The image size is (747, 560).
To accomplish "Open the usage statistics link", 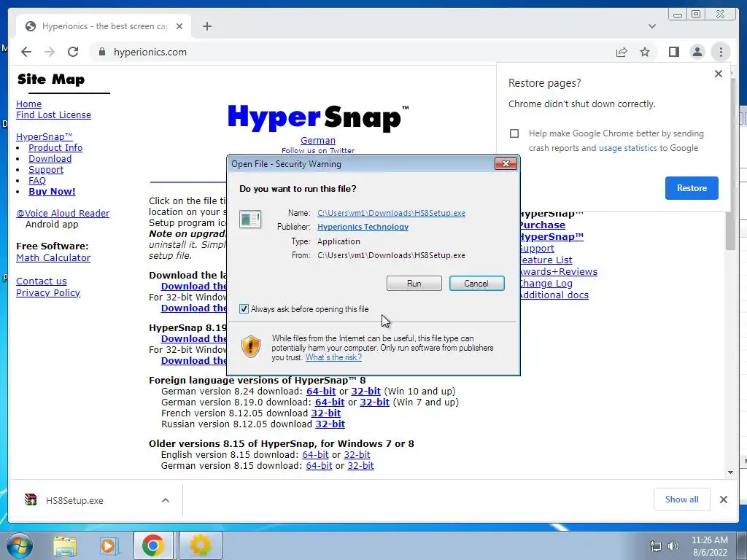I will coord(627,148).
